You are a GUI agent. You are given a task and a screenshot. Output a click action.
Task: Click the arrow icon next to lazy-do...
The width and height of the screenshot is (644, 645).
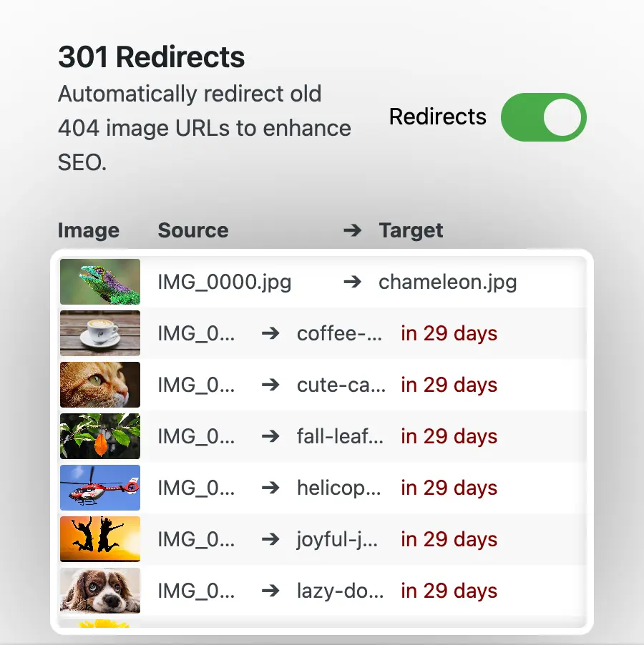click(270, 591)
